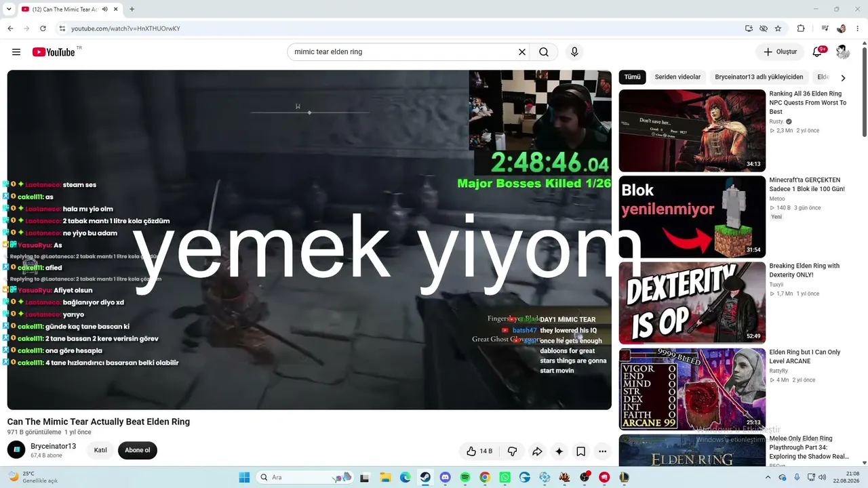The height and width of the screenshot is (488, 868).
Task: Open Chrome profile avatar in toolbar
Action: click(x=842, y=28)
